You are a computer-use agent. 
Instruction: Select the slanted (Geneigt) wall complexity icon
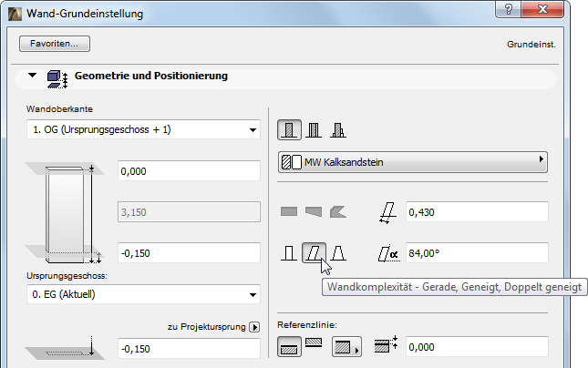click(x=314, y=252)
